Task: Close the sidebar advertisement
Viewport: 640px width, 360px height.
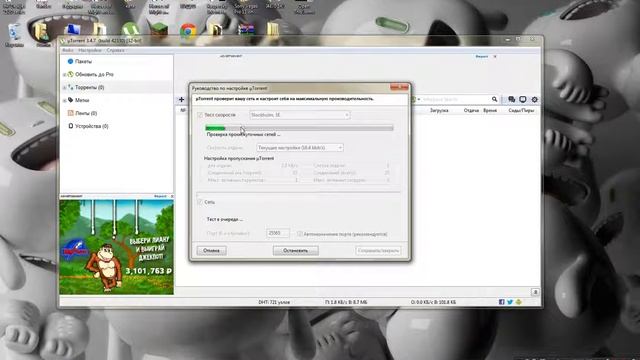Action: click(x=172, y=196)
